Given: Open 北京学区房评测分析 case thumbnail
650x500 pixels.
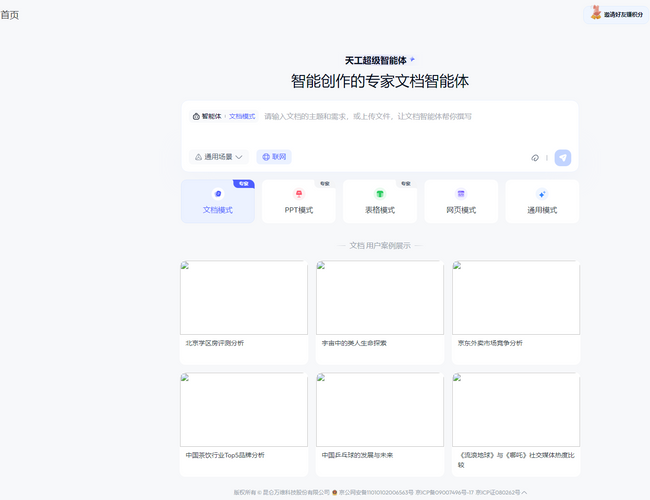Looking at the screenshot, I should 244,297.
